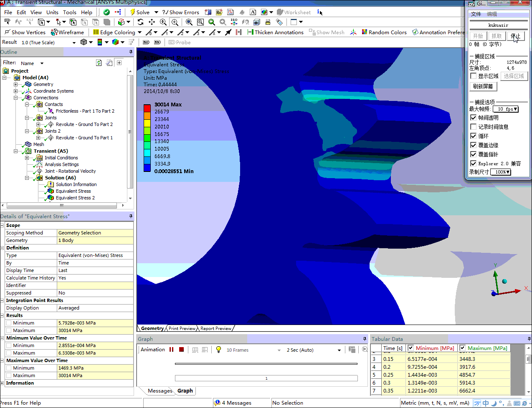Toggle Wireframe display mode
This screenshot has height=408, width=532.
(67, 32)
